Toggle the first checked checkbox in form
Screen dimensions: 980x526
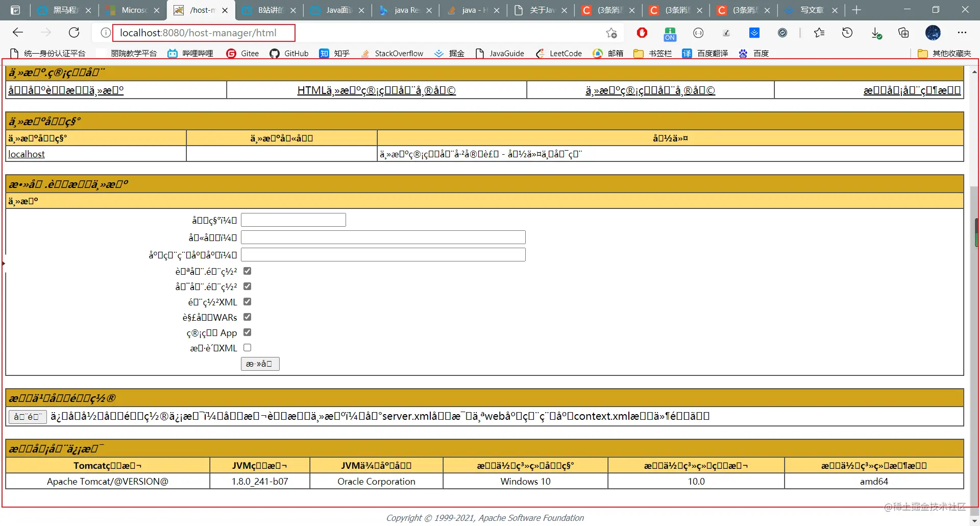(x=248, y=271)
